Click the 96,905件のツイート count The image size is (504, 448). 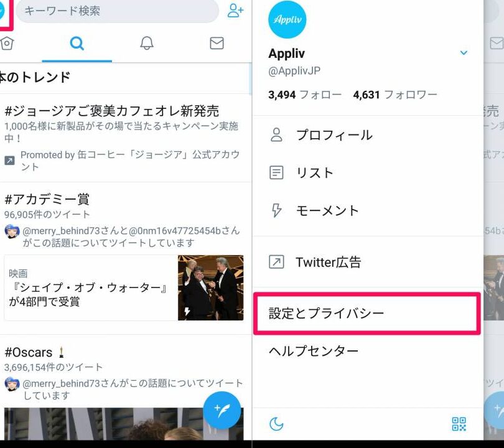[x=47, y=215]
